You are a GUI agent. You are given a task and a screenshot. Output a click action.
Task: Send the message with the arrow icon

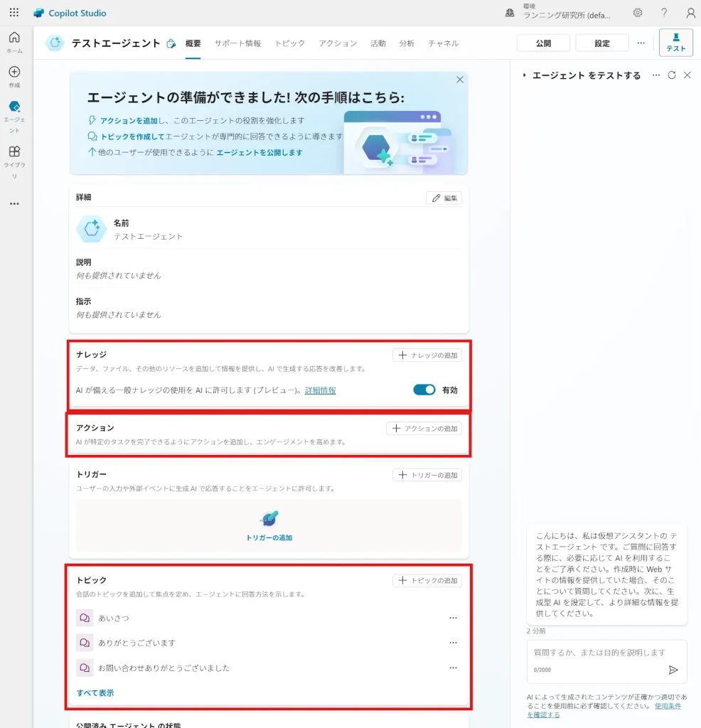(x=673, y=670)
